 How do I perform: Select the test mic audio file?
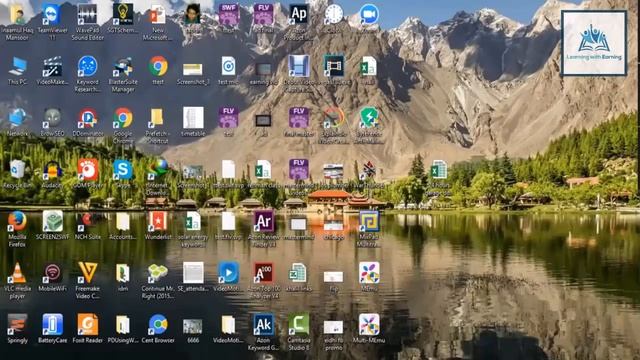229,67
